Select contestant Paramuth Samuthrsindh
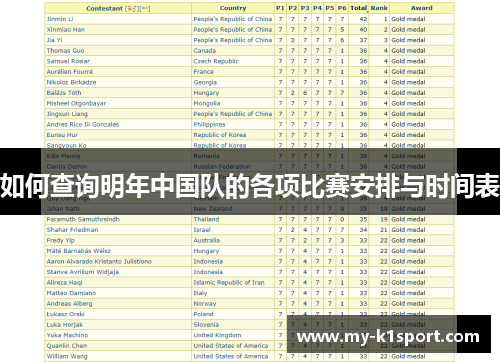500x362 pixels. [83, 219]
